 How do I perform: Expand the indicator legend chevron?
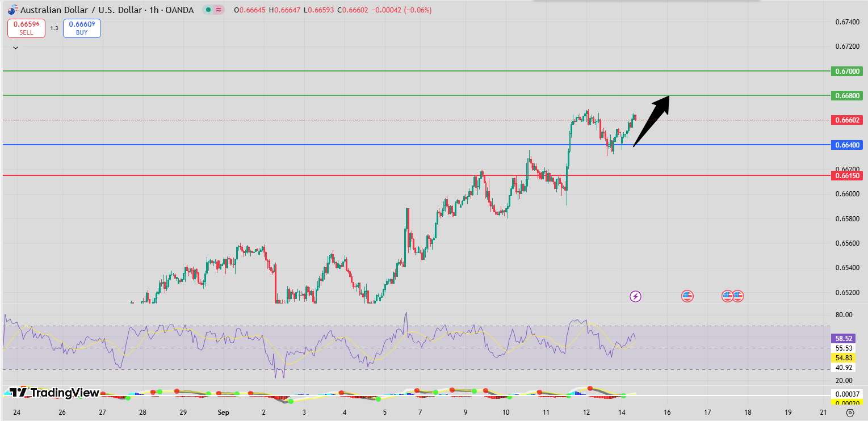point(15,48)
